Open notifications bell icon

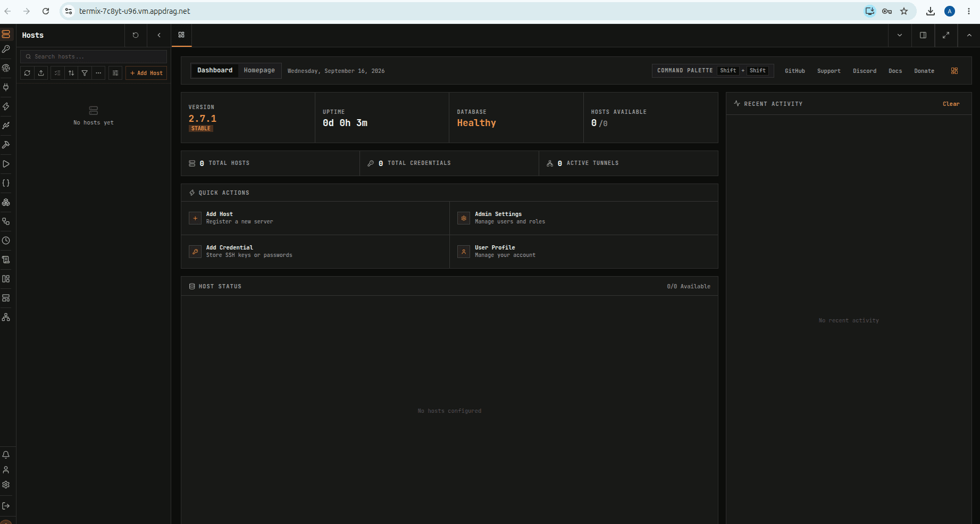pos(6,455)
